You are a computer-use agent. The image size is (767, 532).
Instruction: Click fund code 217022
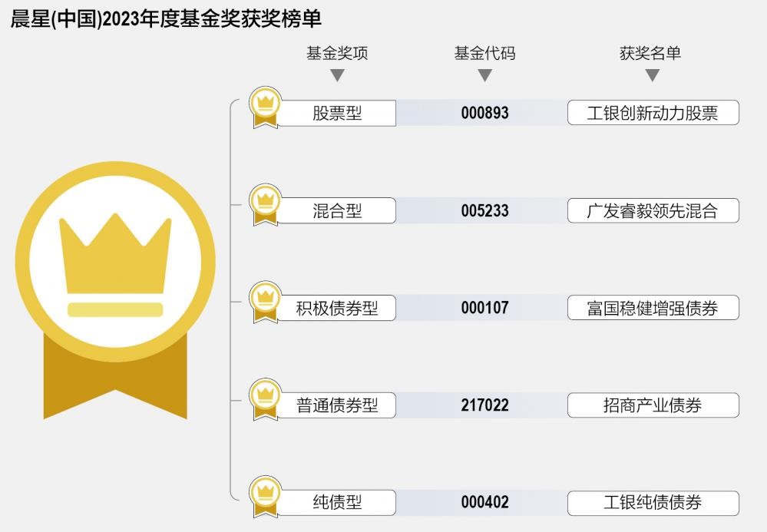[x=484, y=405]
